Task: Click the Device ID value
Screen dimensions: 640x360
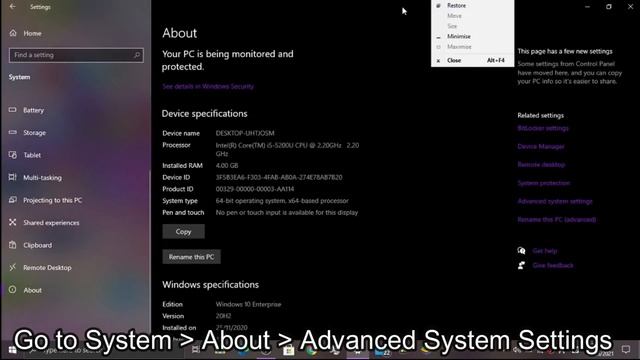Action: 279,177
